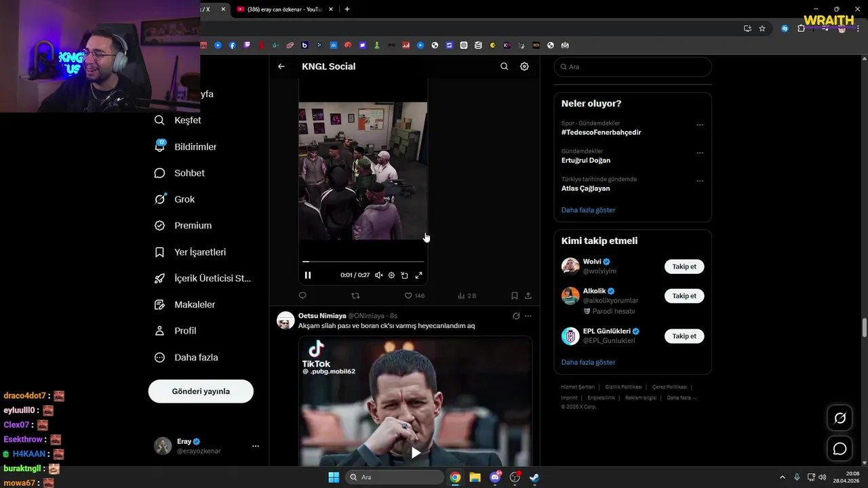Open options for #TedescoFenerbahçedir trend
The height and width of the screenshot is (488, 868).
point(700,125)
